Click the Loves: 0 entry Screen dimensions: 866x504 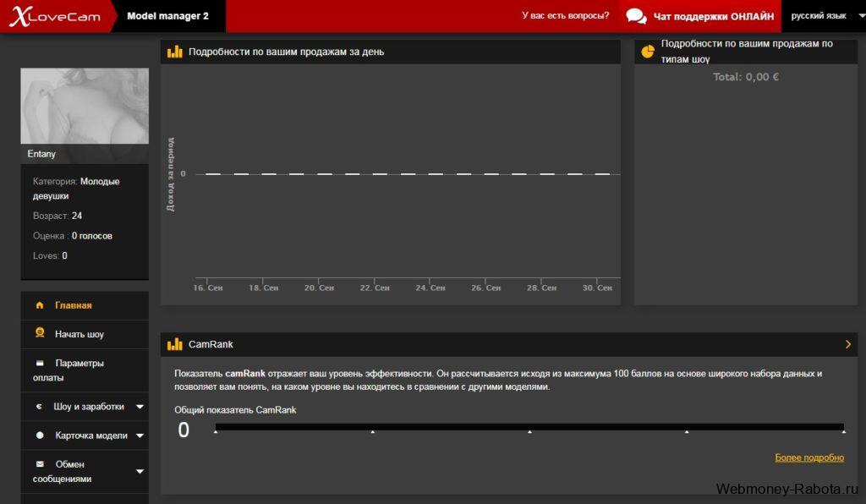click(50, 255)
